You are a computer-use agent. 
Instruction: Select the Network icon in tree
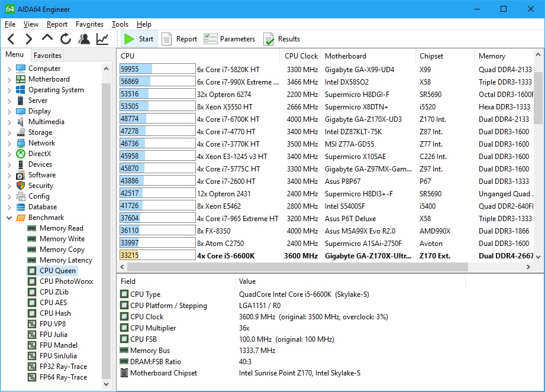tap(21, 143)
